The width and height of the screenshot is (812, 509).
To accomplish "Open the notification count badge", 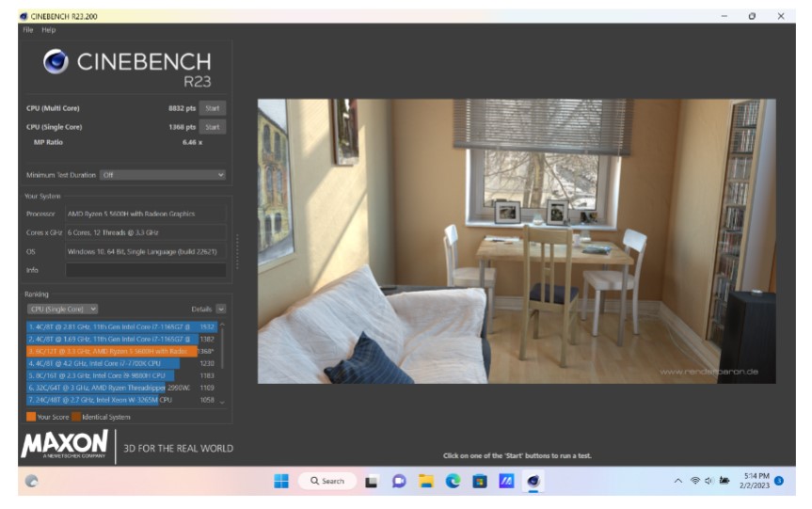I will [779, 481].
